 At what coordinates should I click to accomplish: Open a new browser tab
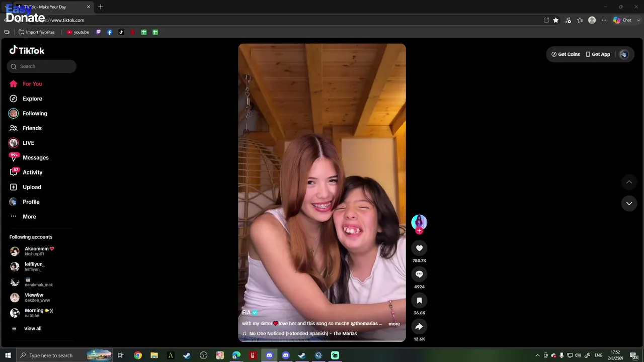(x=101, y=7)
